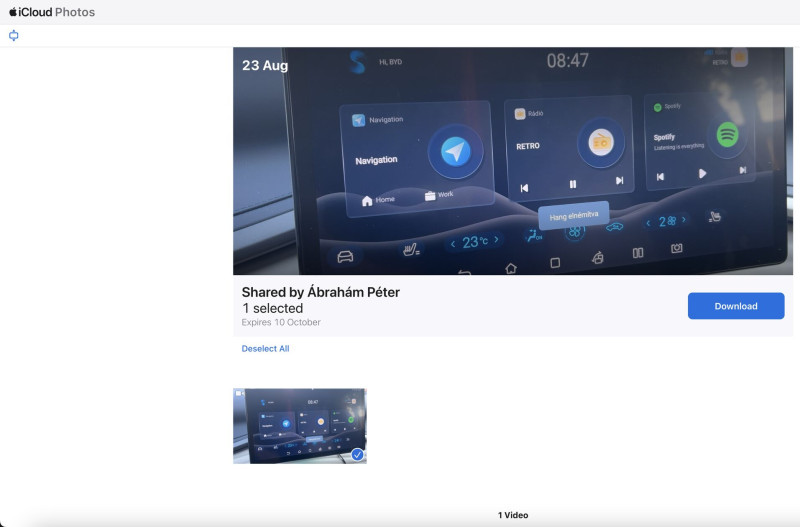Toggle the blue checkmark on video thumbnail
800x527 pixels.
coord(357,455)
